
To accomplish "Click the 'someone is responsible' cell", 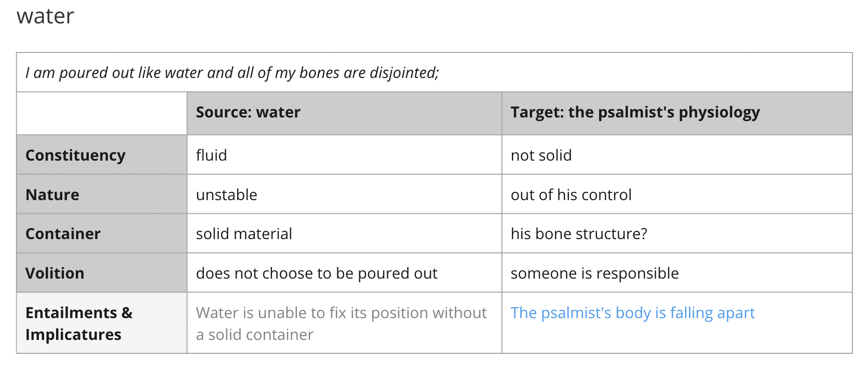I will [677, 273].
